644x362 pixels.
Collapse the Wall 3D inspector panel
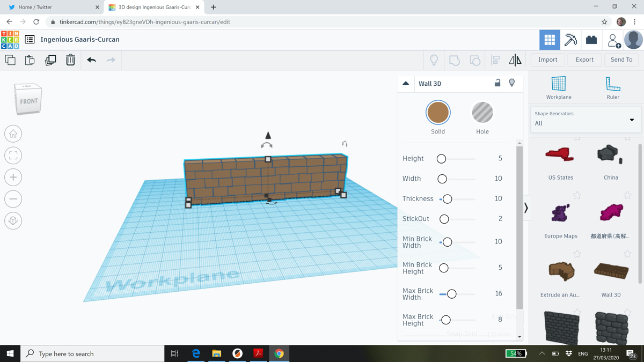(406, 83)
